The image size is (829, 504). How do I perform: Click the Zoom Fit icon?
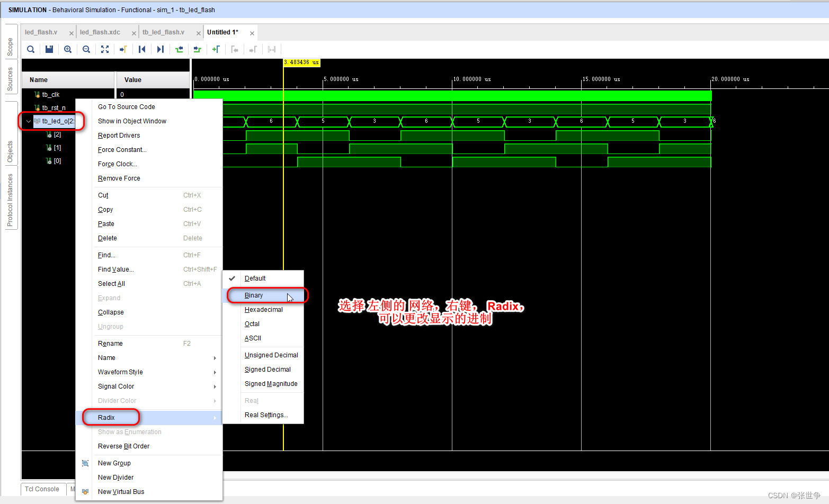click(x=105, y=49)
